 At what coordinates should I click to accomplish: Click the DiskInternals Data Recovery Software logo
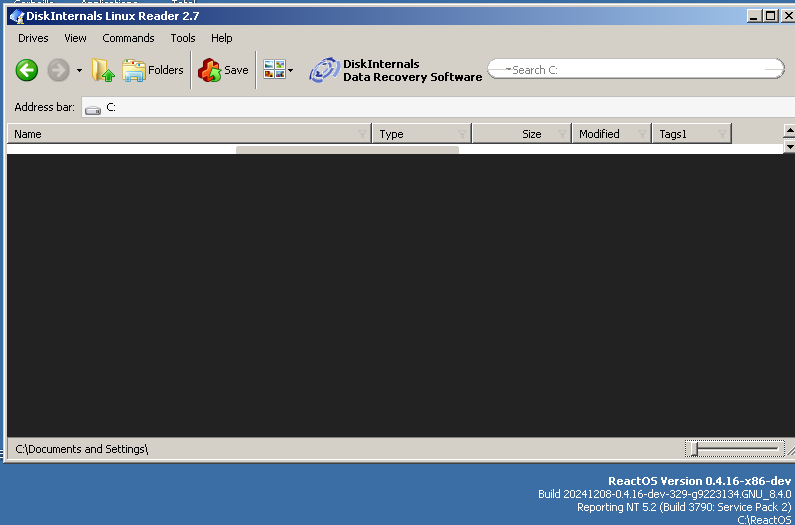(x=395, y=70)
